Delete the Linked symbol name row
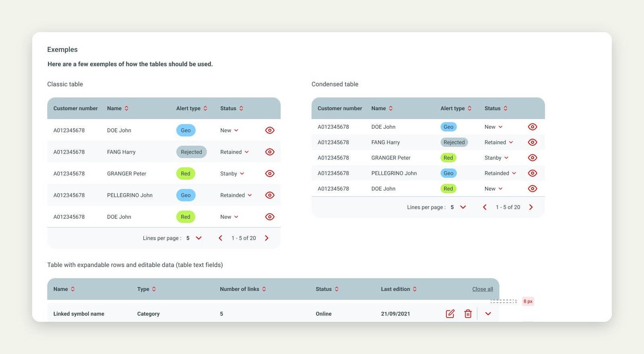 (468, 314)
